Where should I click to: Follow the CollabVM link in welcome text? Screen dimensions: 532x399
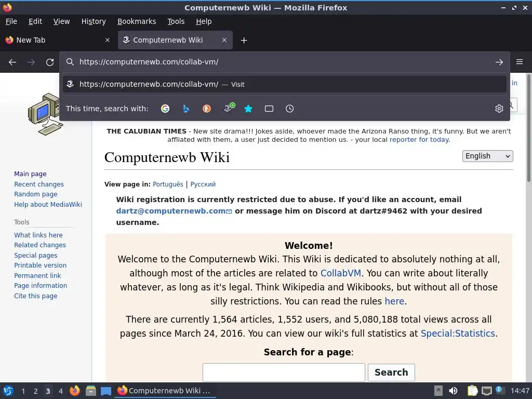coord(340,273)
